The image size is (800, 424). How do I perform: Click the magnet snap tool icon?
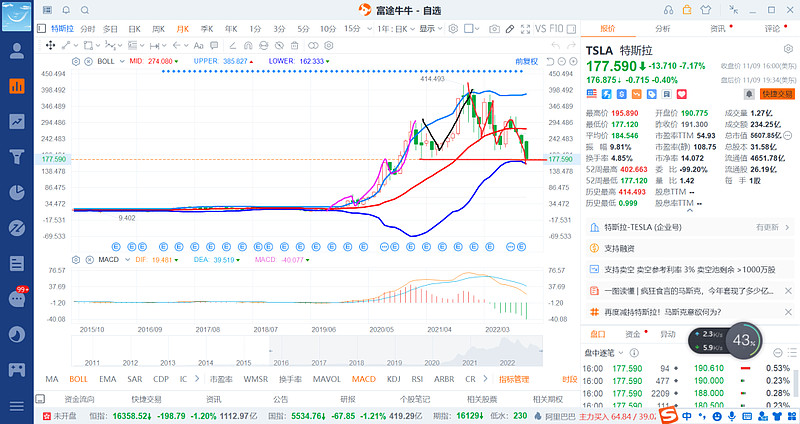248,45
